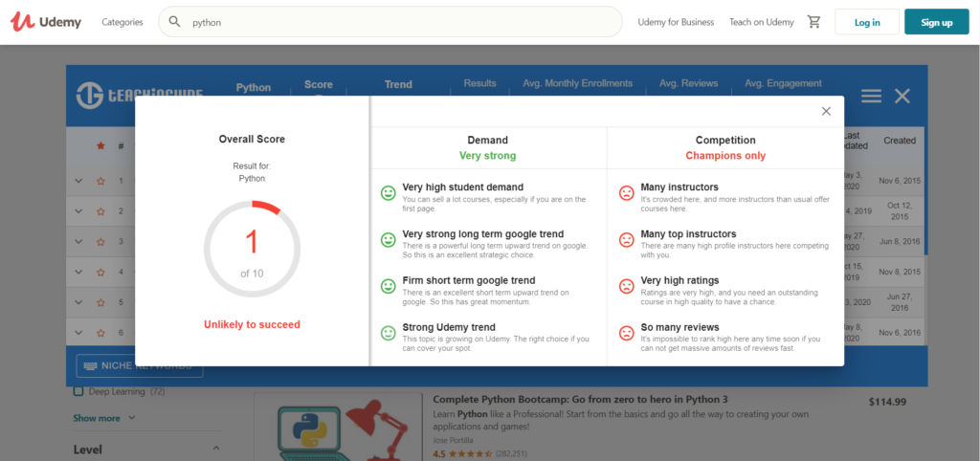Click the course rating stars 4.5
Screen dimensions: 980x461
point(471,453)
